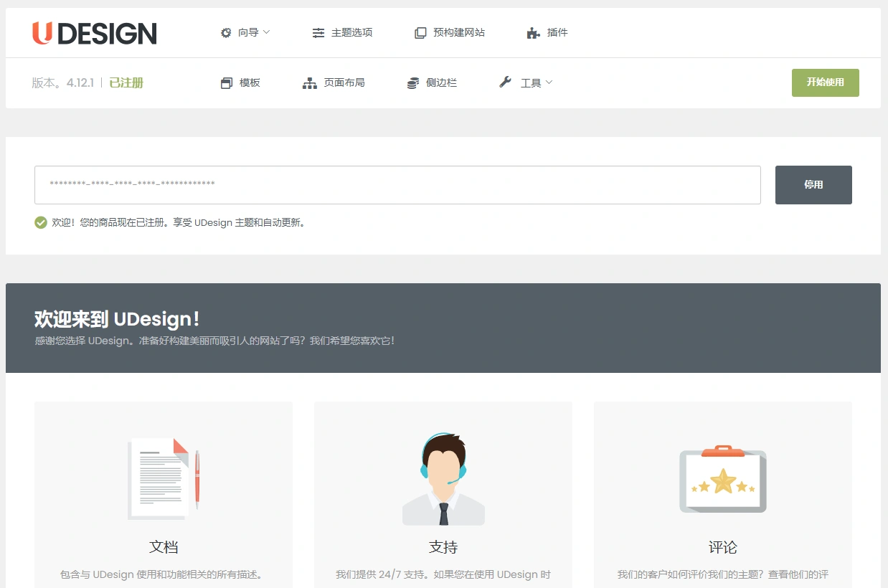Select the sliders icon beside 主题选项

318,32
